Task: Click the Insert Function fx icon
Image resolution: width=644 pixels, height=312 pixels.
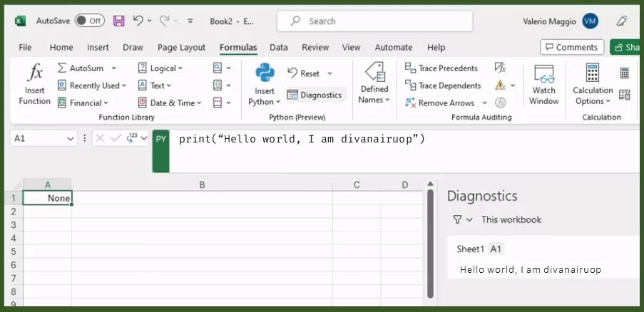Action: (34, 73)
